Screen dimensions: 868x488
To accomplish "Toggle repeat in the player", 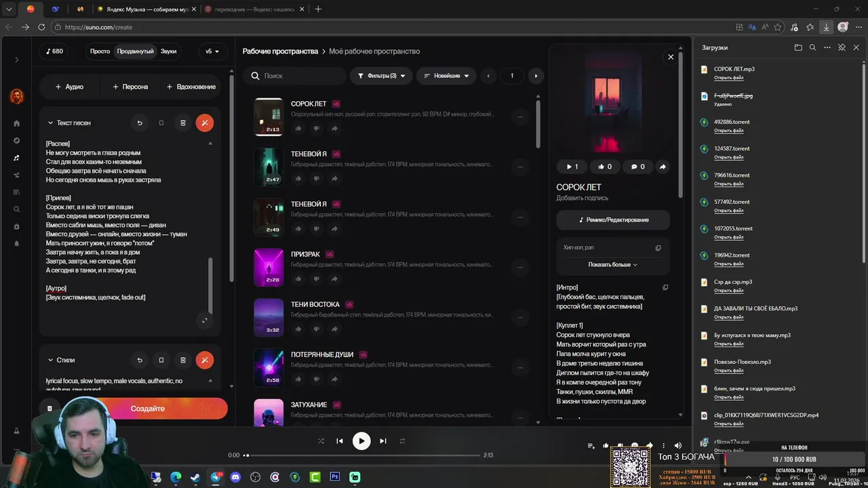I will (402, 441).
